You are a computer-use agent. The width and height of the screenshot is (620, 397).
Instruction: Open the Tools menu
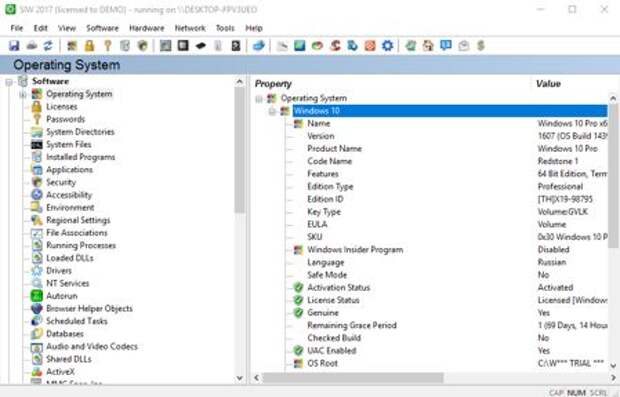(x=225, y=28)
